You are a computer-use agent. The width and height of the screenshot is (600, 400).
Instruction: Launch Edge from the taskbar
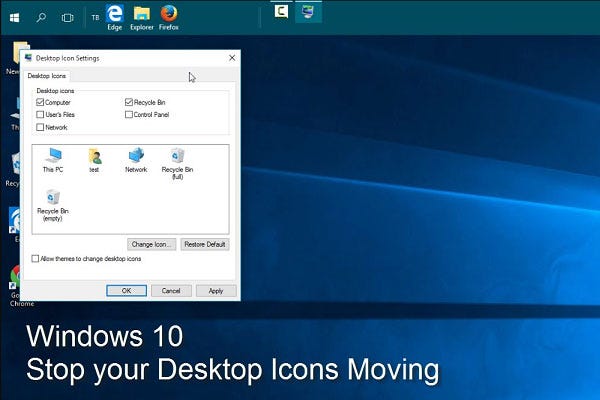coord(114,17)
